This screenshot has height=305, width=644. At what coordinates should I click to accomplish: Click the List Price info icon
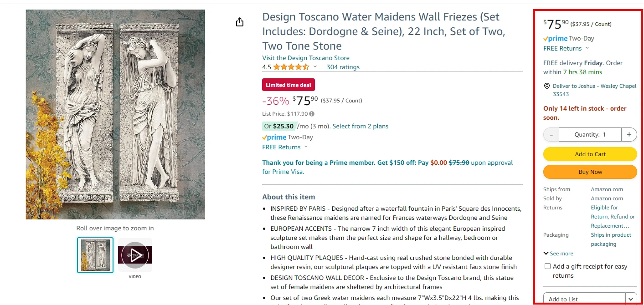(x=312, y=114)
